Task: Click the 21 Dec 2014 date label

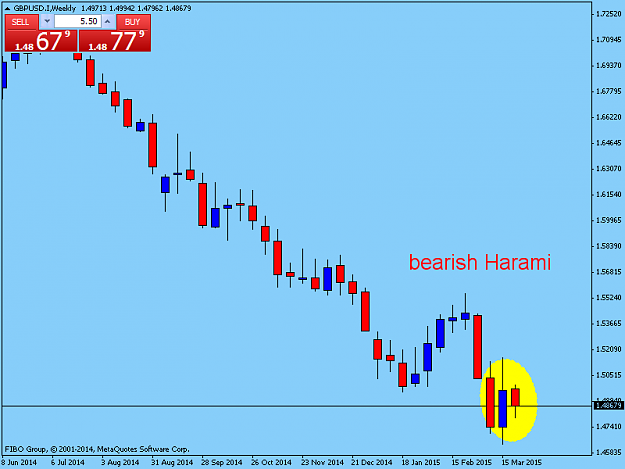Action: pyautogui.click(x=371, y=463)
